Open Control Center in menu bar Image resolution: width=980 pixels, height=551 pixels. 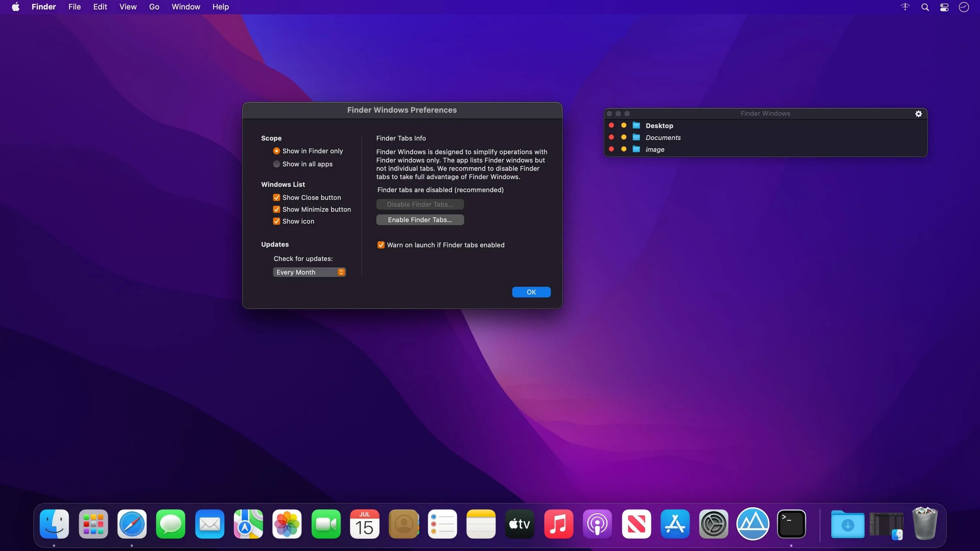[944, 7]
